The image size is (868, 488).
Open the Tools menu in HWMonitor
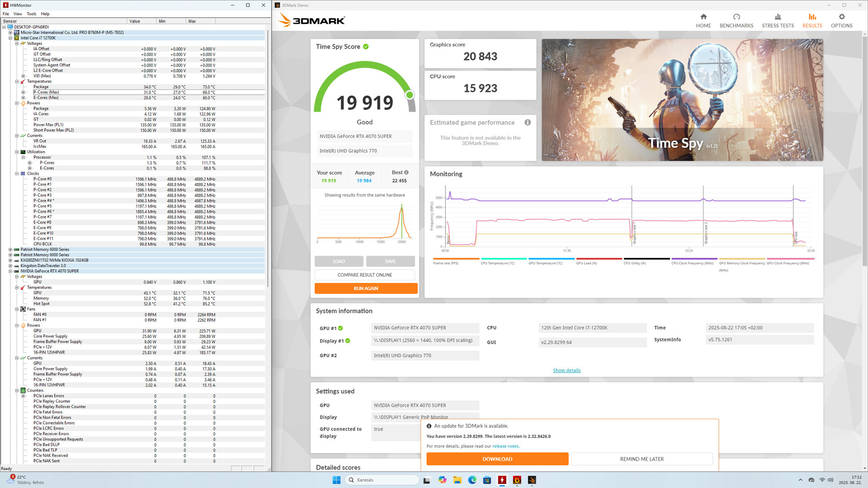pos(31,14)
